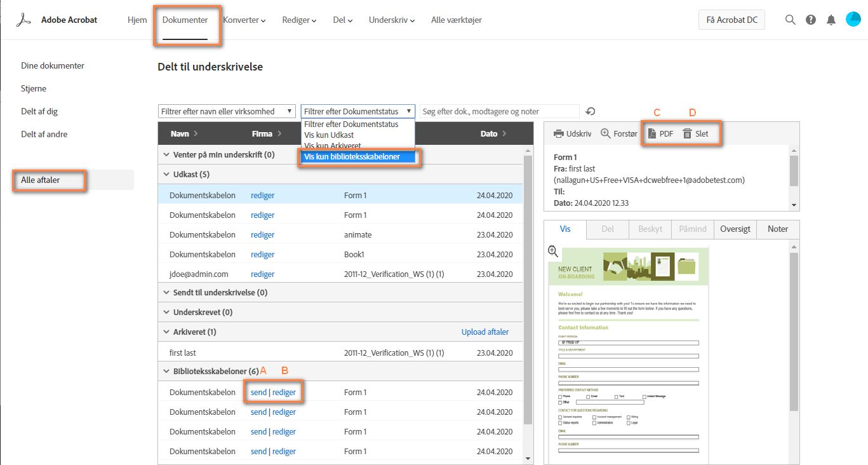Open the notifications bell icon
This screenshot has width=868, height=465.
coord(831,20)
